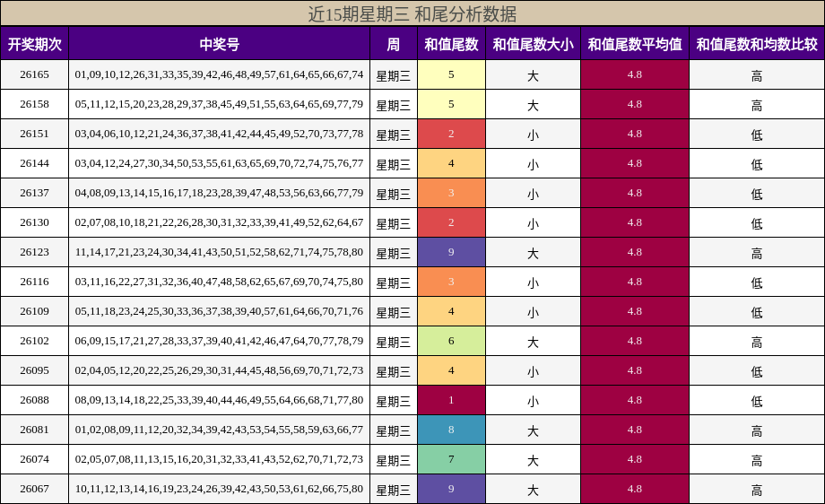The width and height of the screenshot is (825, 504).
Task: Click winning numbers starting 03,04,06,10,12
Action: pyautogui.click(x=220, y=134)
